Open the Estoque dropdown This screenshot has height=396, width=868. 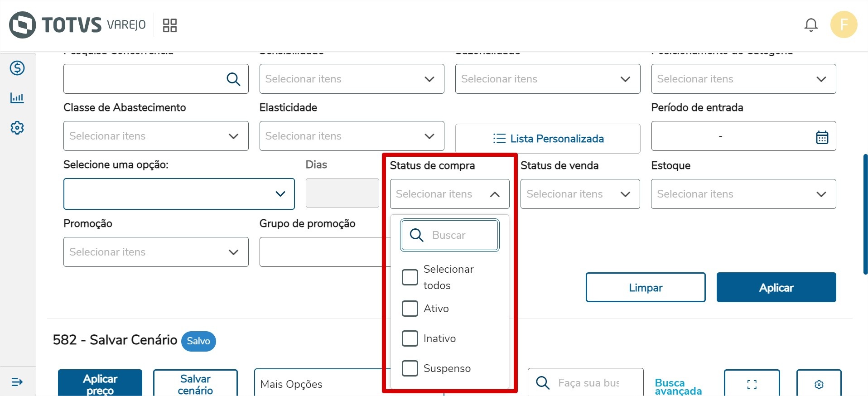pyautogui.click(x=743, y=194)
